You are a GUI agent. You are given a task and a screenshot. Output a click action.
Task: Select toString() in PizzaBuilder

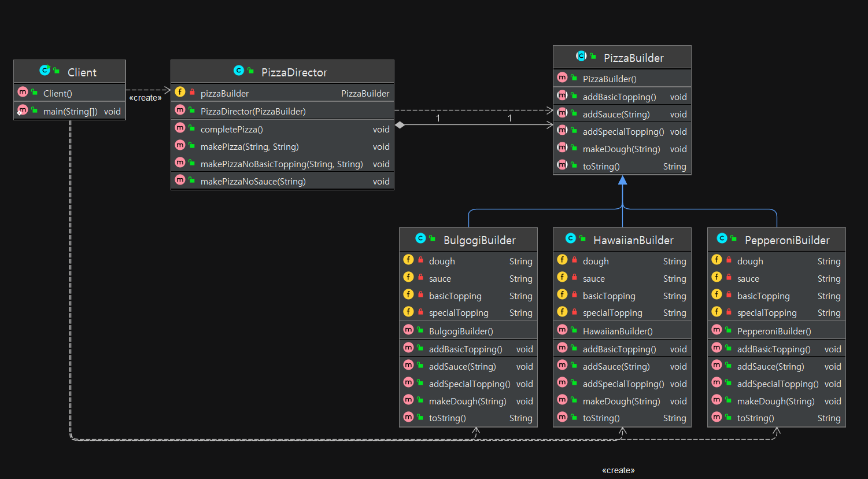point(622,167)
